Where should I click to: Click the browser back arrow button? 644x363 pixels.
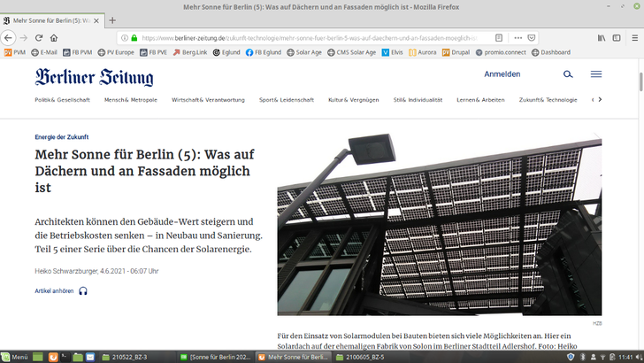9,38
